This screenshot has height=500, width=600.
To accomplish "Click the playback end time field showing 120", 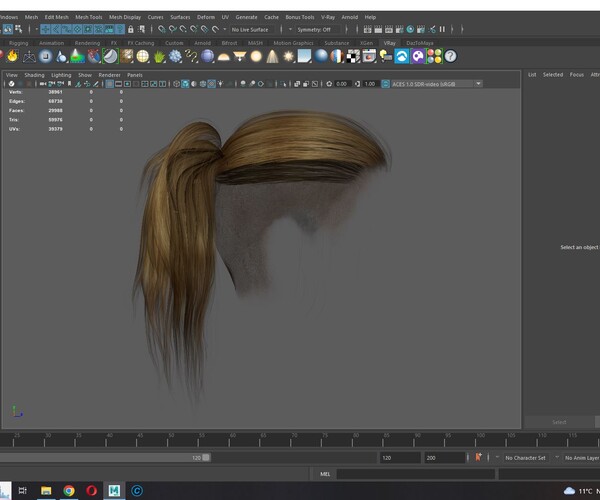I will point(400,458).
